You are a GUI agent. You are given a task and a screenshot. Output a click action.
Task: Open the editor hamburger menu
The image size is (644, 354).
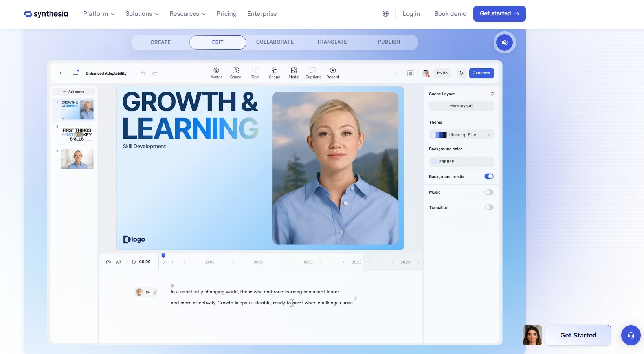pos(75,73)
